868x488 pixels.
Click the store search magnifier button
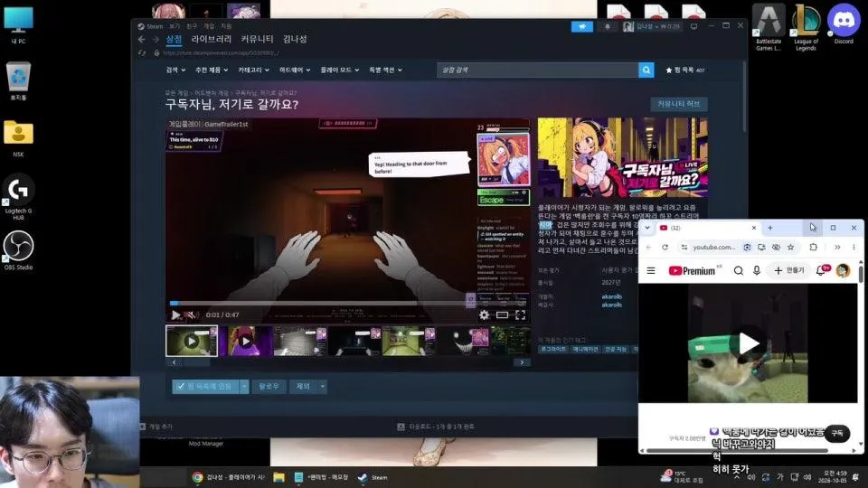pyautogui.click(x=646, y=70)
